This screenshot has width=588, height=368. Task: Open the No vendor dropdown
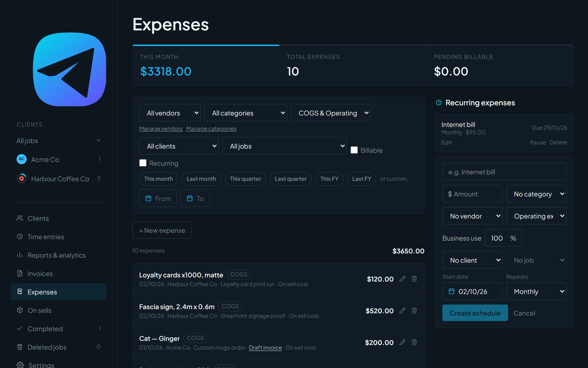click(472, 216)
